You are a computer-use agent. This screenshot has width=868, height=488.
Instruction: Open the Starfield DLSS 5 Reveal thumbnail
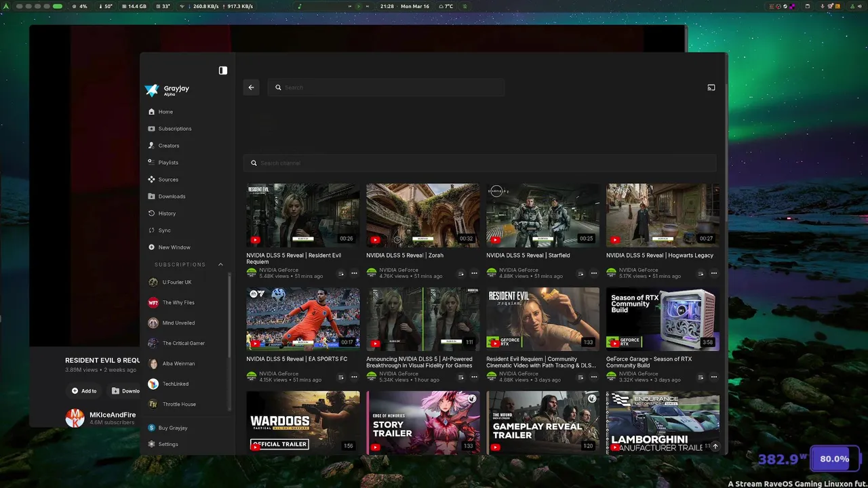click(542, 215)
